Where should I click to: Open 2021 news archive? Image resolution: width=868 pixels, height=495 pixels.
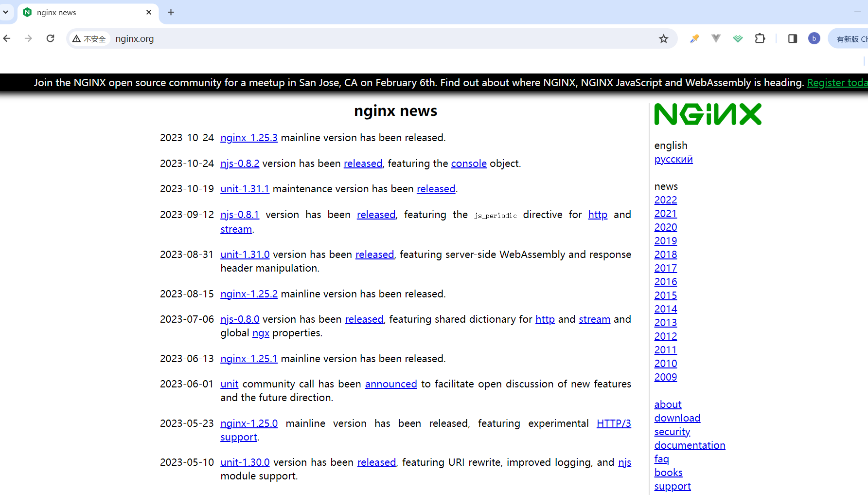pyautogui.click(x=666, y=214)
